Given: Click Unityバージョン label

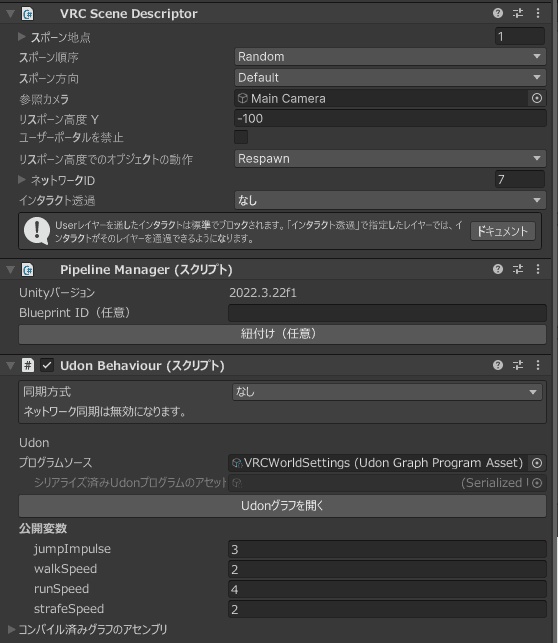Looking at the screenshot, I should (x=57, y=293).
